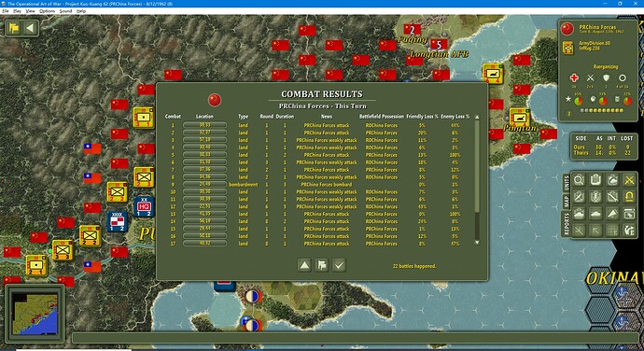The width and height of the screenshot is (644, 351).
Task: Click the location button for combat 1
Action: (x=204, y=125)
